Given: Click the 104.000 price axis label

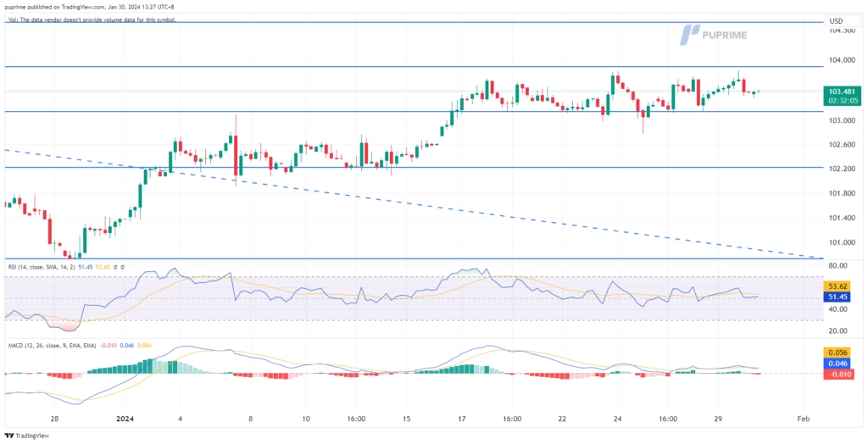Looking at the screenshot, I should click(840, 60).
